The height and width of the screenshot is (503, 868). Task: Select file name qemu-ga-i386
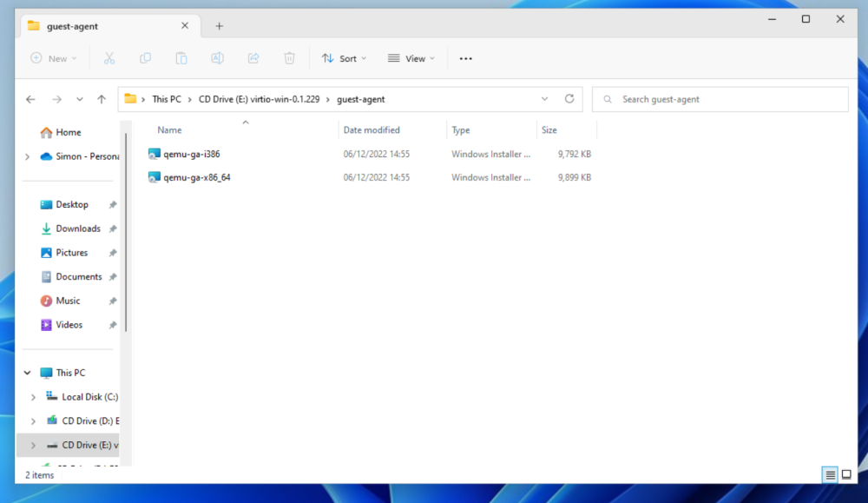[192, 154]
